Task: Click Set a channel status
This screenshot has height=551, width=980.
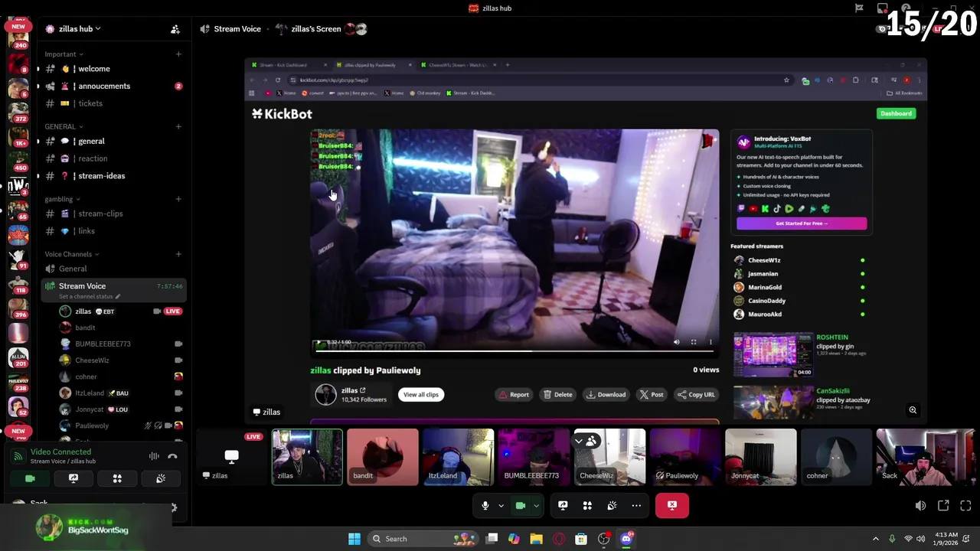Action: [90, 296]
